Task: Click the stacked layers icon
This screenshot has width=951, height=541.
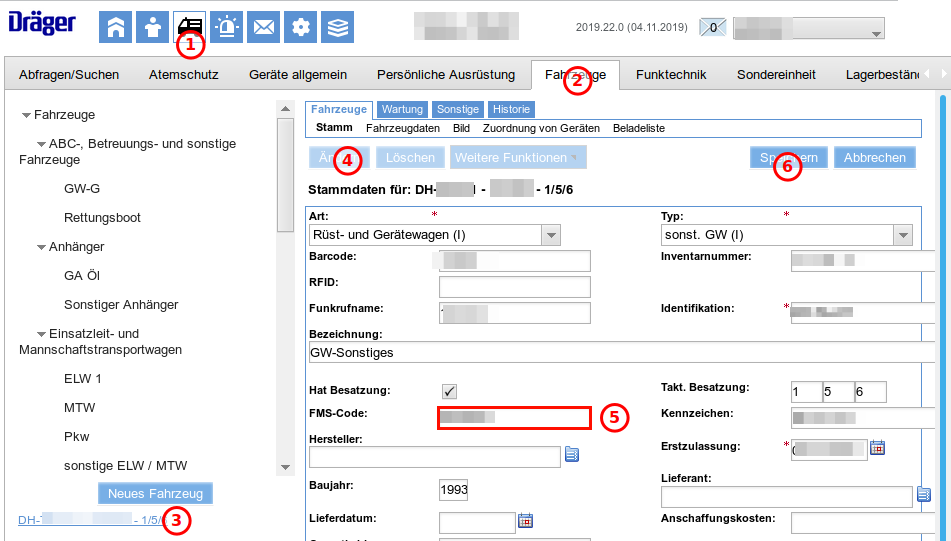Action: tap(338, 28)
